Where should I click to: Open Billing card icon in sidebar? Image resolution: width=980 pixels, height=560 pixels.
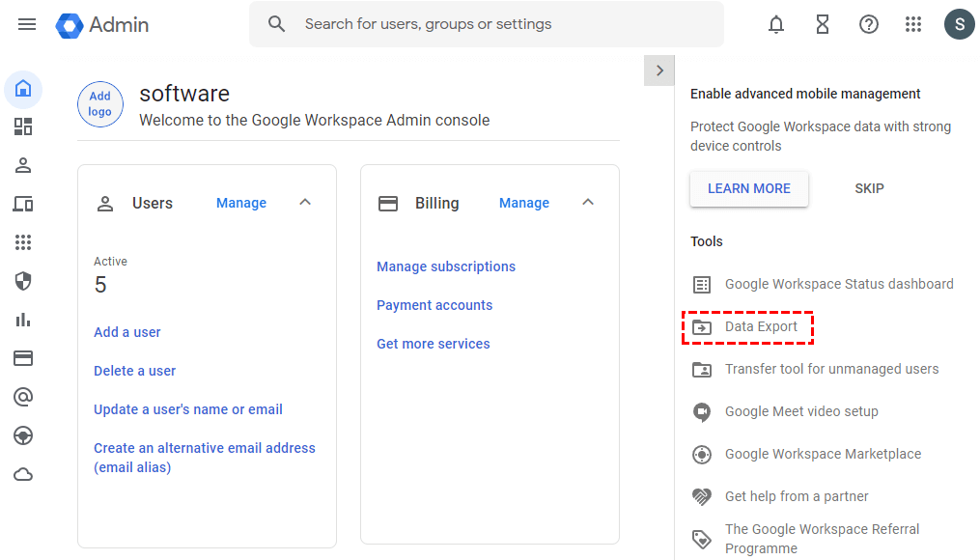pyautogui.click(x=23, y=358)
